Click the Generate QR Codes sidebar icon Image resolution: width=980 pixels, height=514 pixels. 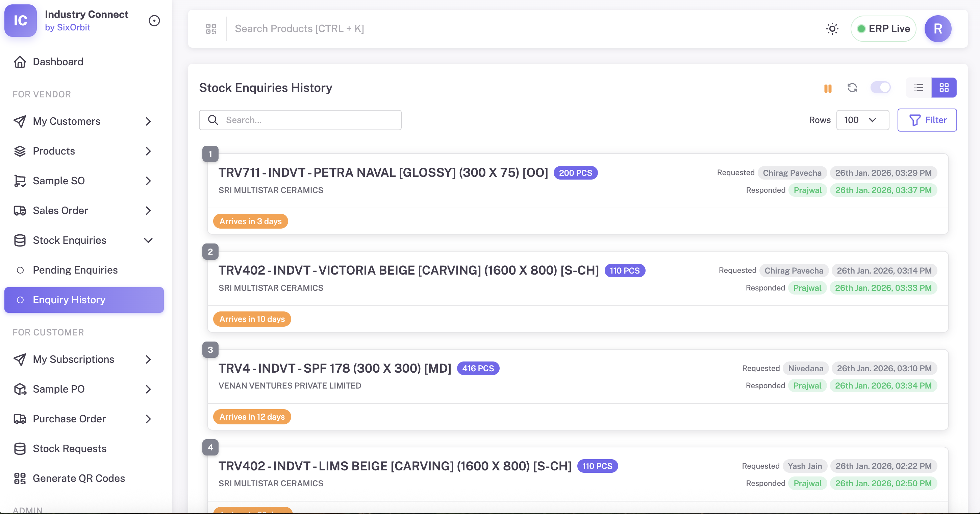point(20,478)
